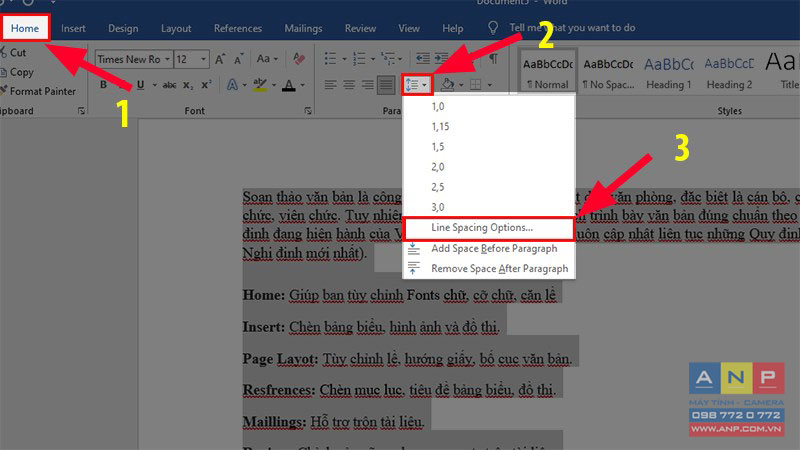Select 3,0 line spacing
Image resolution: width=800 pixels, height=450 pixels.
coord(489,207)
